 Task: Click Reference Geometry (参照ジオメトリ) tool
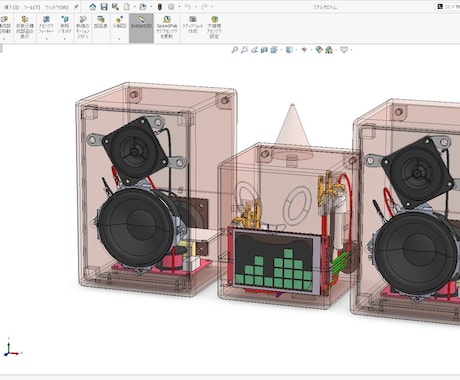[x=65, y=25]
